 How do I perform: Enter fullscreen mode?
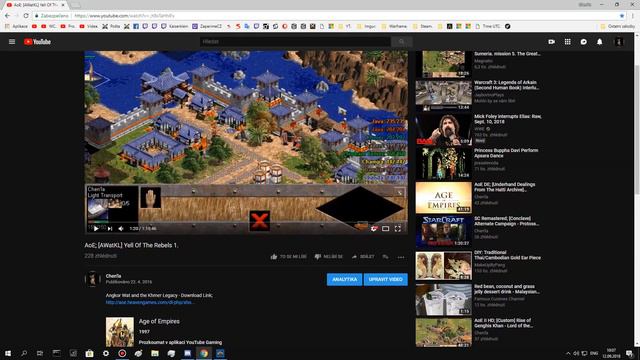398,229
